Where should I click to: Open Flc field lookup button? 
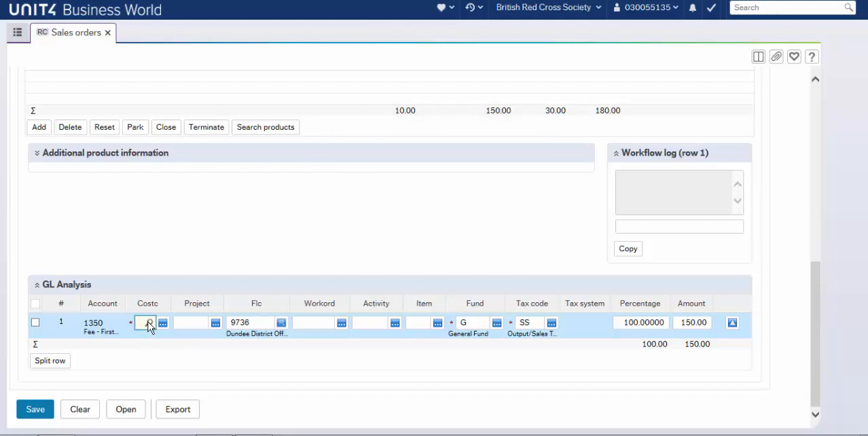[x=281, y=323]
